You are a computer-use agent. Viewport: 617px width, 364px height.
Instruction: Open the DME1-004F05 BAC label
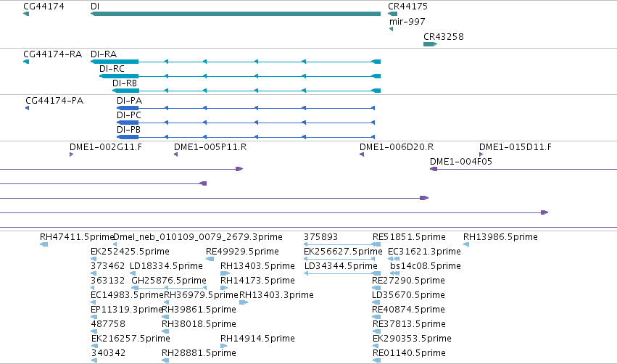click(x=461, y=162)
